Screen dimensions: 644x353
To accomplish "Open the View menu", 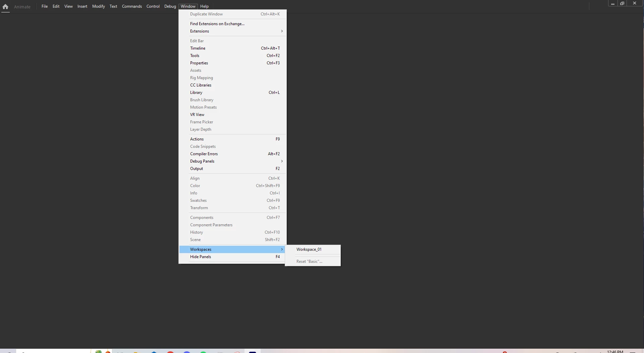I will tap(68, 6).
